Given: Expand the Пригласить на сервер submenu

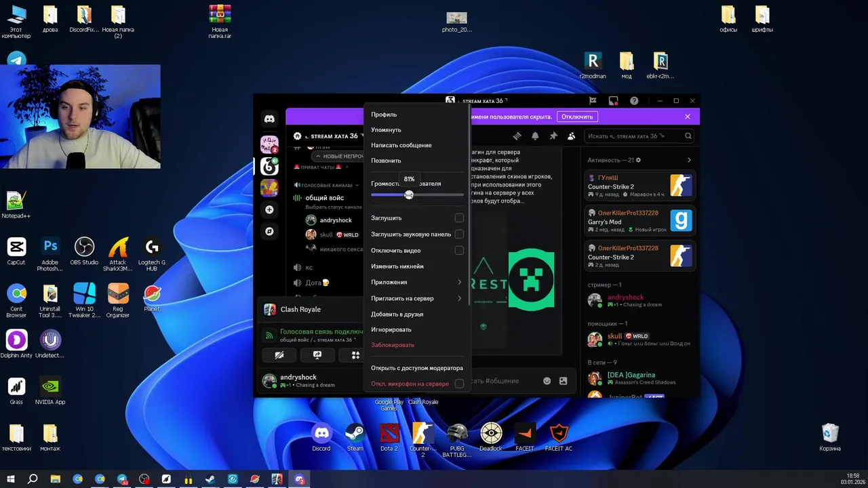Looking at the screenshot, I should [x=416, y=298].
